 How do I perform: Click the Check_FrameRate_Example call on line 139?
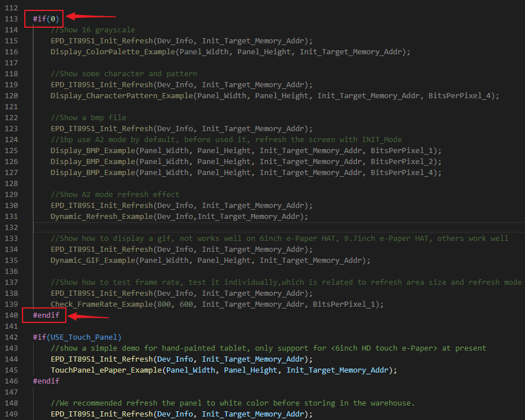(x=217, y=304)
